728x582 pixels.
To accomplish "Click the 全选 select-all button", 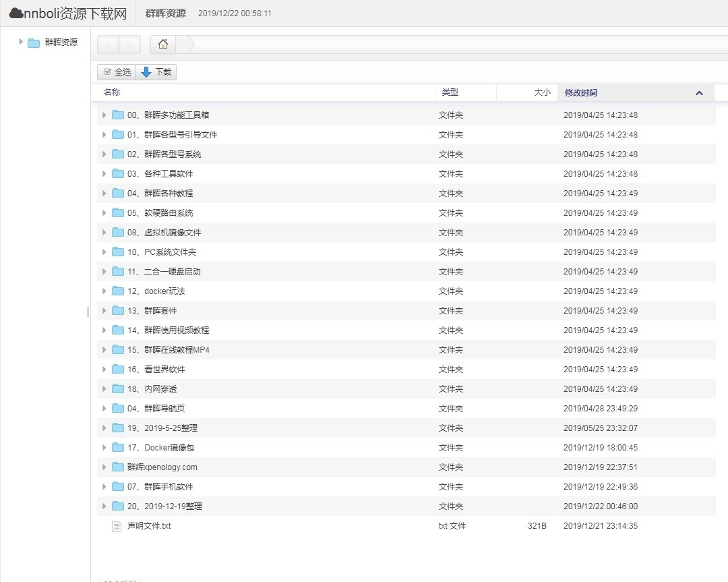I will 117,72.
